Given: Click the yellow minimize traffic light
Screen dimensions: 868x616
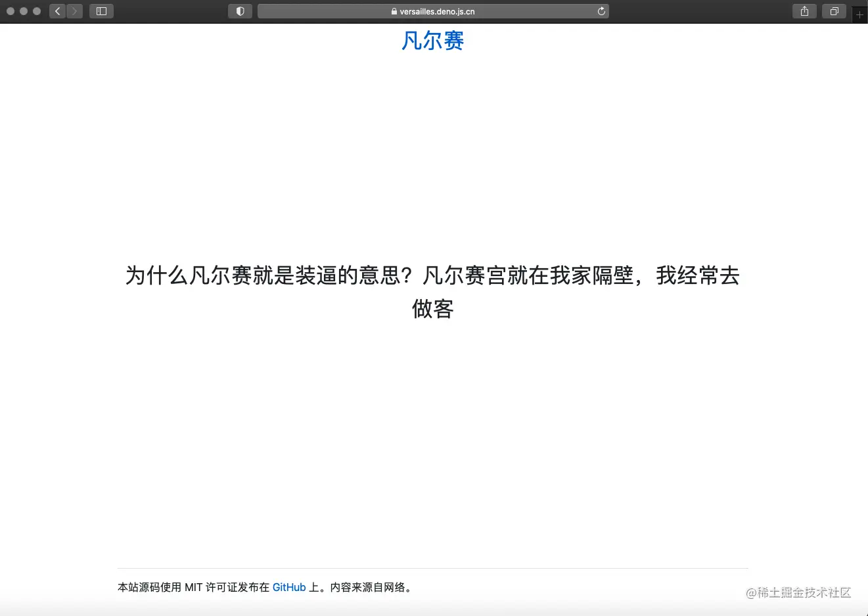Looking at the screenshot, I should [24, 11].
